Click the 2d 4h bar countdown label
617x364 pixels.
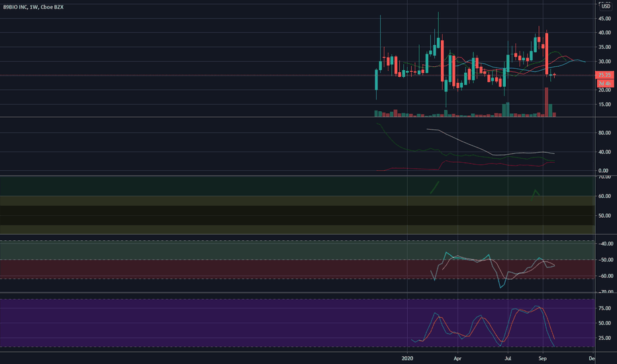pyautogui.click(x=605, y=83)
